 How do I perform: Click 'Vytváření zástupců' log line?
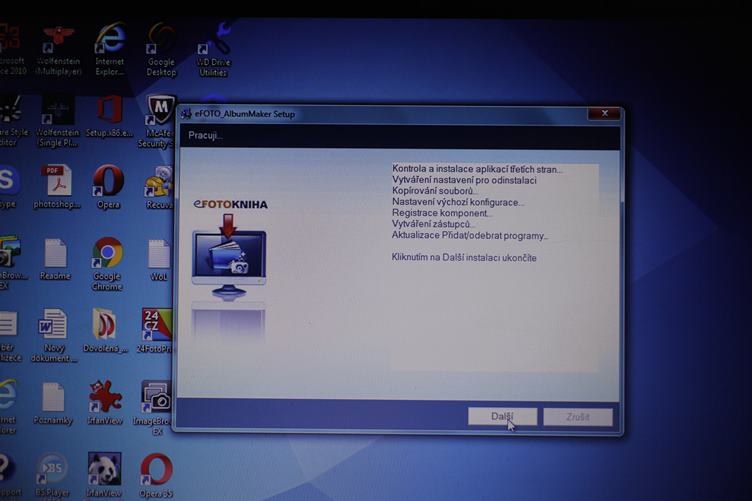pos(433,224)
